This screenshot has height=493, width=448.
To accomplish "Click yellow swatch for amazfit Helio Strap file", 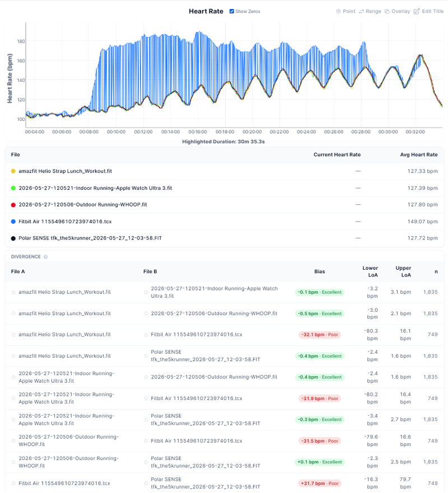I will pos(13,171).
